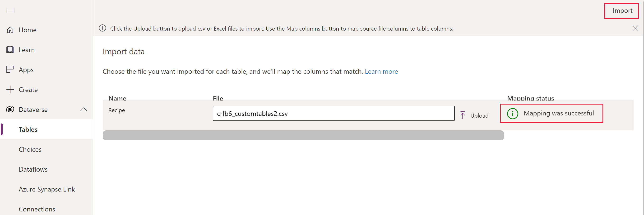The height and width of the screenshot is (215, 644).
Task: Click the info icon in the instruction banner
Action: click(102, 28)
